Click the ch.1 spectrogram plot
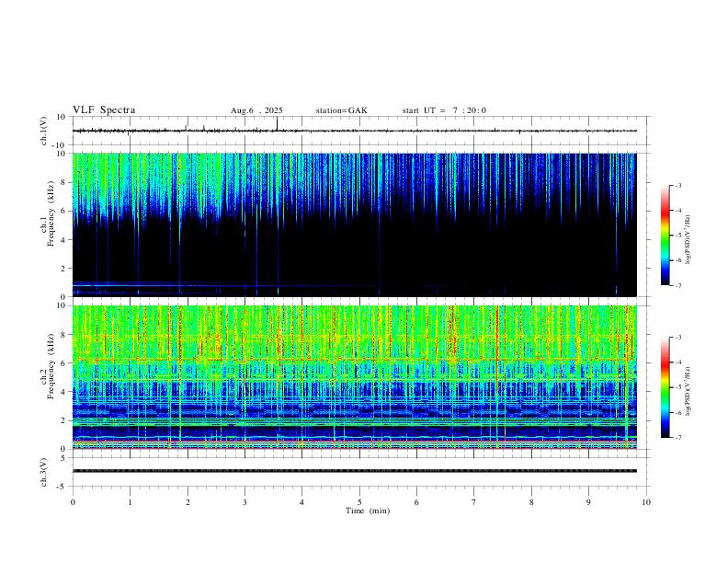This screenshot has height=563, width=728. point(354,224)
